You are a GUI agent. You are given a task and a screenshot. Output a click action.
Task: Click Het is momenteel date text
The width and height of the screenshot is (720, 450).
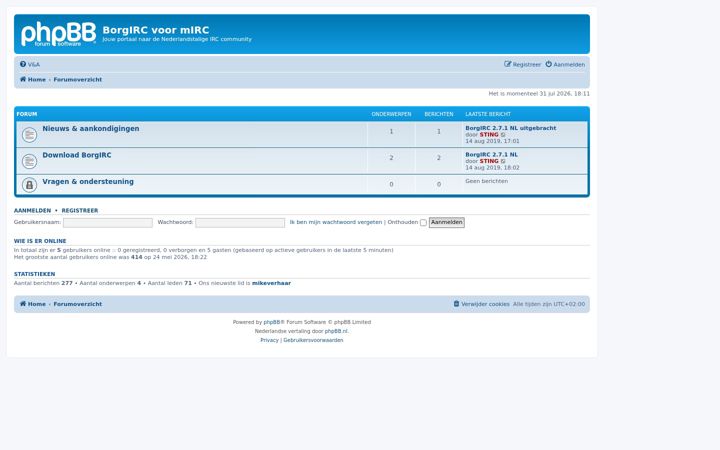click(x=539, y=94)
